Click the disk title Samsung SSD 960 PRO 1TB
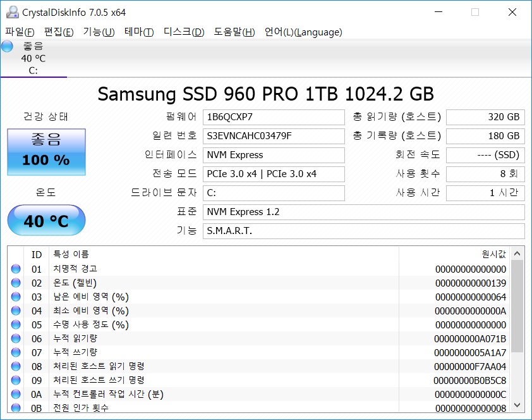This screenshot has width=532, height=420. point(265,94)
